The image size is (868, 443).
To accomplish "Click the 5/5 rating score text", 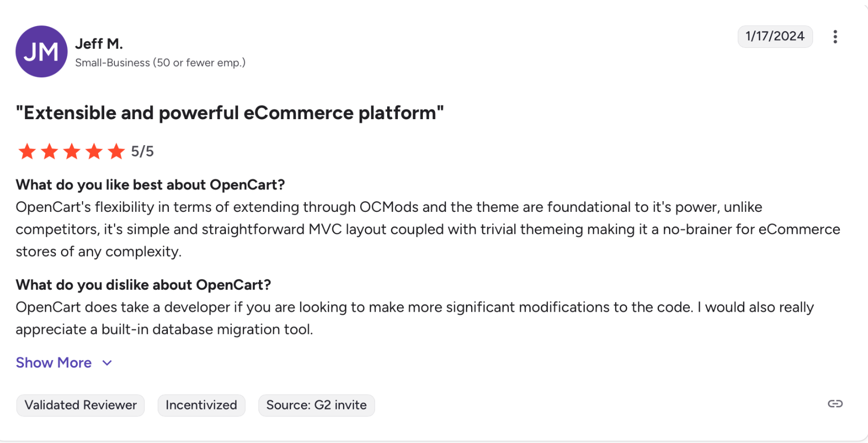I will 142,151.
